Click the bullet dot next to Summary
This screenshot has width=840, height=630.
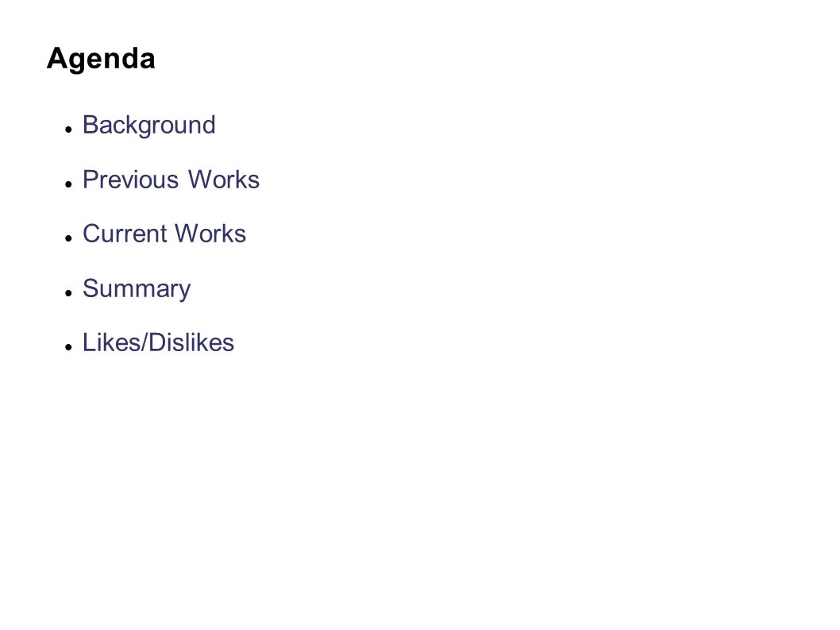click(68, 292)
